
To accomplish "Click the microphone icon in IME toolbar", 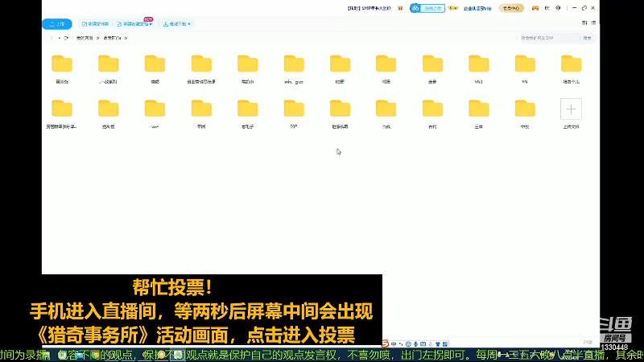I will [415, 344].
